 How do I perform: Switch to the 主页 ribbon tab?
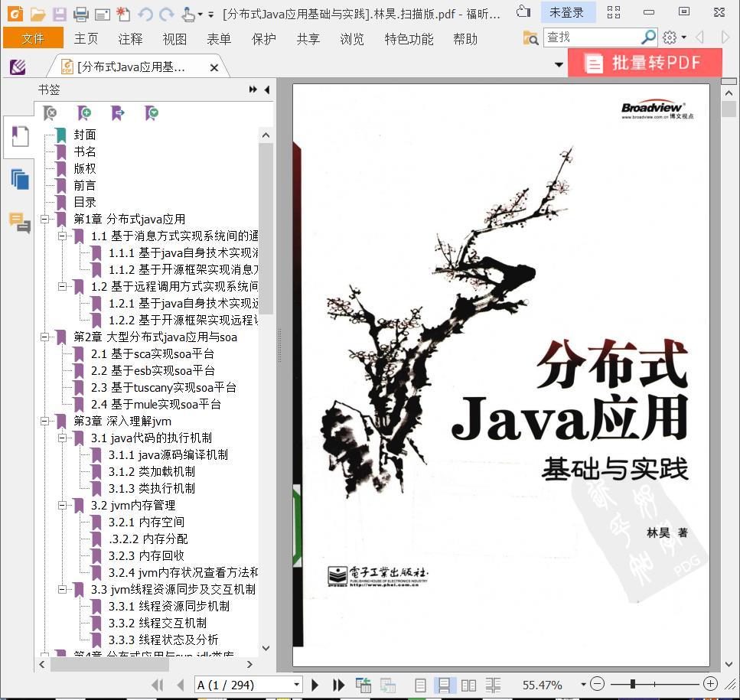[86, 39]
